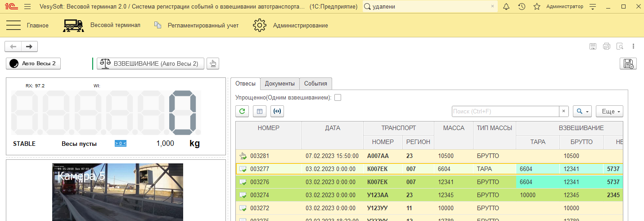Click the print icon
The width and height of the screenshot is (644, 221).
tap(607, 46)
